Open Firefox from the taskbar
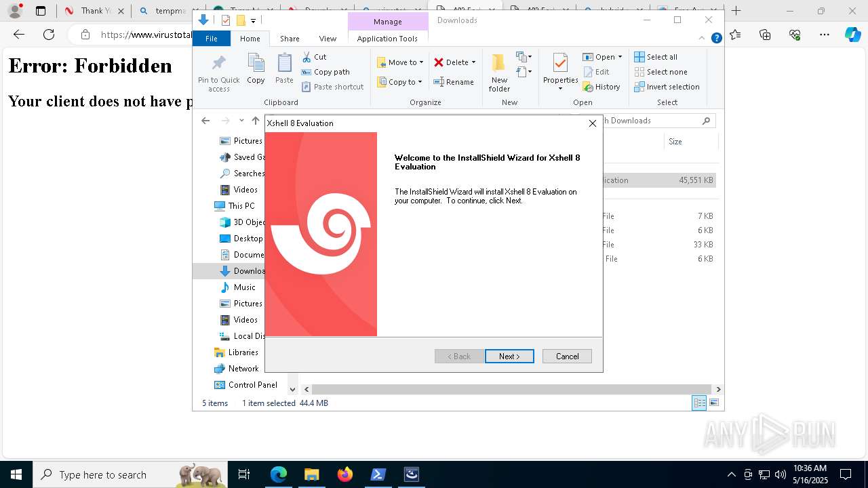 345,474
